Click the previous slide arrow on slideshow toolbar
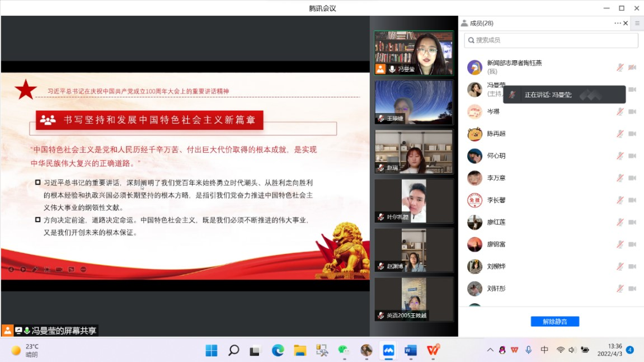The image size is (644, 362). click(x=11, y=269)
